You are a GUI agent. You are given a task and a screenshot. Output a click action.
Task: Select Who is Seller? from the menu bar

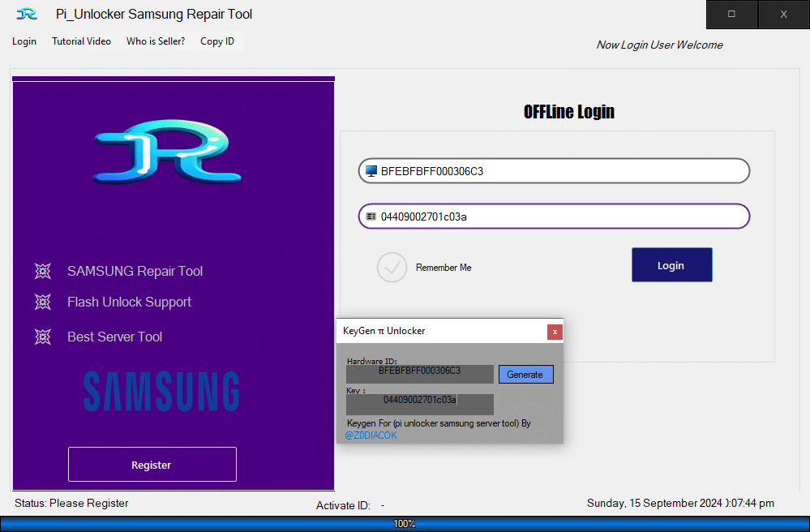pos(155,41)
